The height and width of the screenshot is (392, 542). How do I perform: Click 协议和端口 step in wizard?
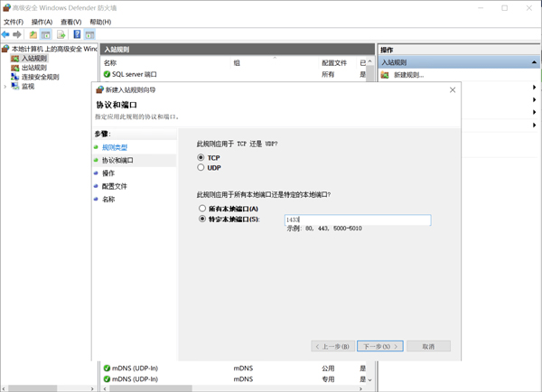(x=117, y=161)
